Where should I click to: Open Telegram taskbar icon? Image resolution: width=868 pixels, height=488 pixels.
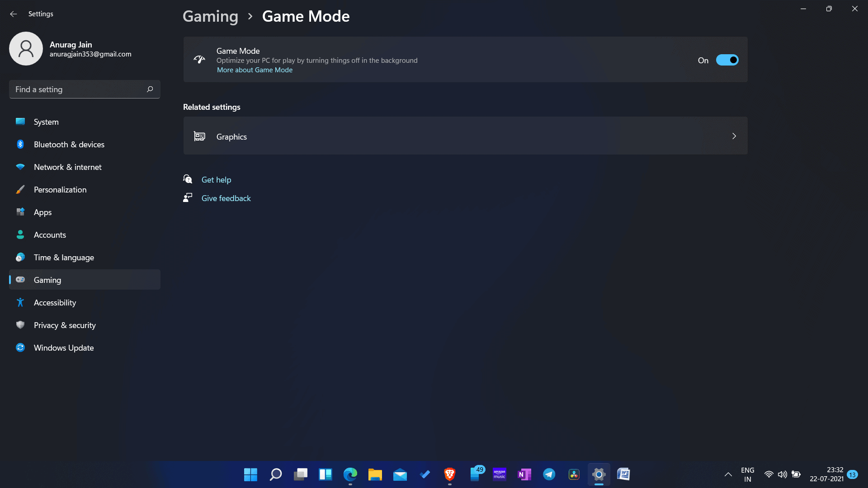[548, 474]
